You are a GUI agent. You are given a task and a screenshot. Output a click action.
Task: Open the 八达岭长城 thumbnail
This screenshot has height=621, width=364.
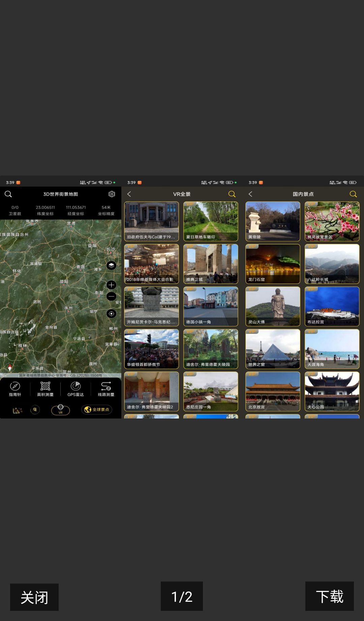[332, 264]
